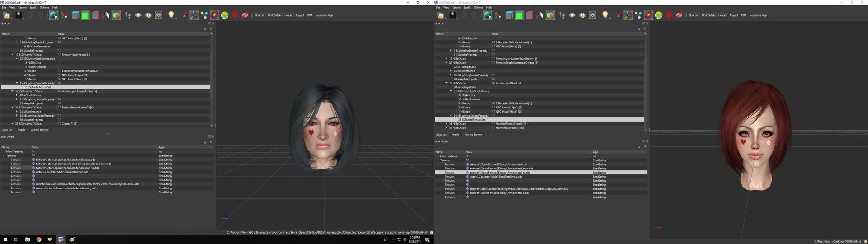
Task: Collapse the 17 BSDynamicTriShape FemaleEyesHumanAmber node
Action: [13, 91]
